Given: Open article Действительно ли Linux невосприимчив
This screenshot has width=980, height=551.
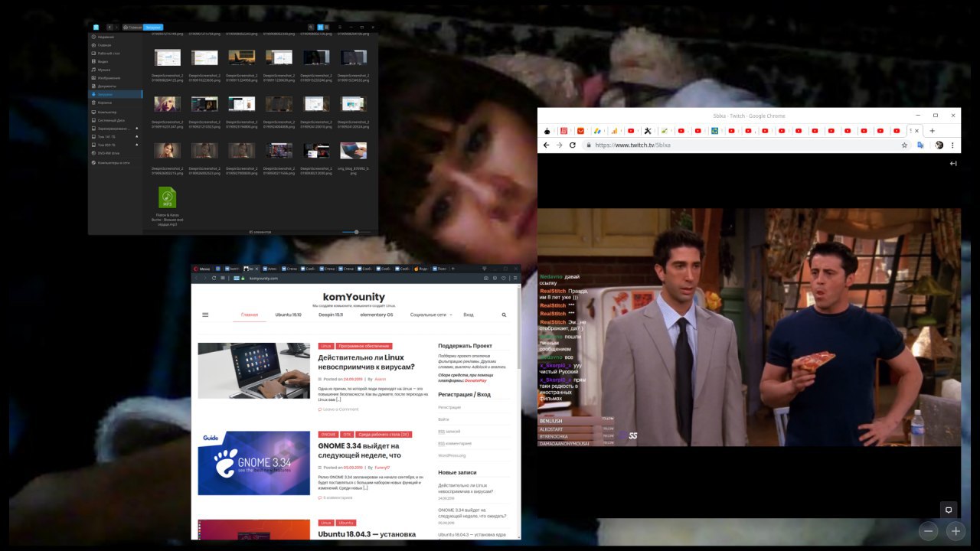Looking at the screenshot, I should (367, 362).
